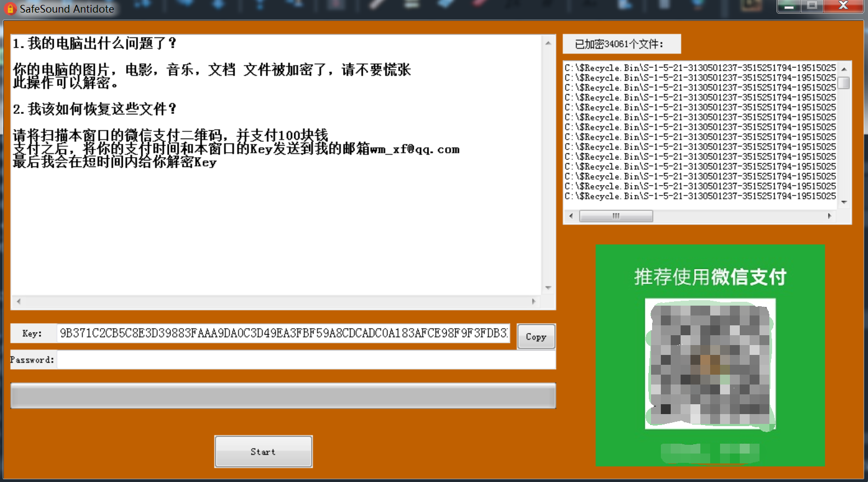Viewport: 868px width, 482px height.
Task: Click the Key text field
Action: click(x=284, y=333)
